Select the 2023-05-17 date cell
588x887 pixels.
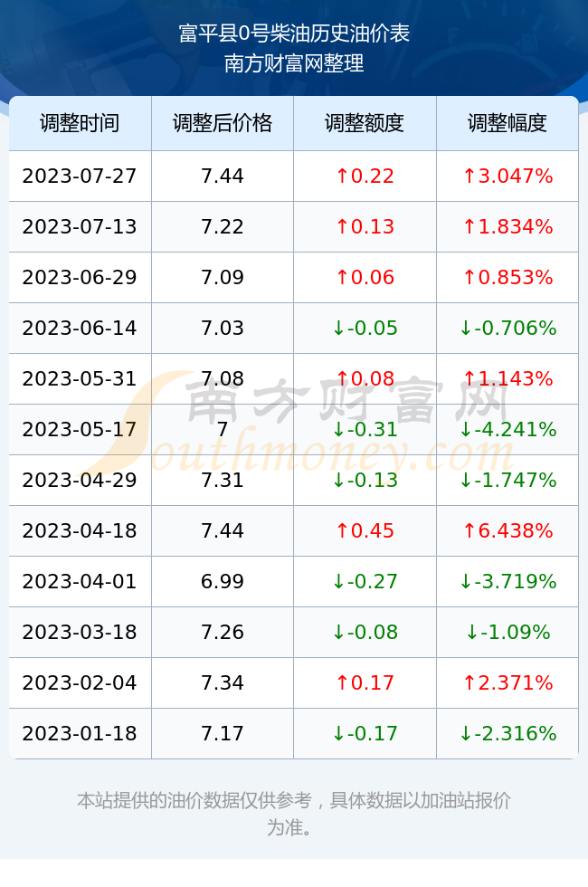click(80, 429)
